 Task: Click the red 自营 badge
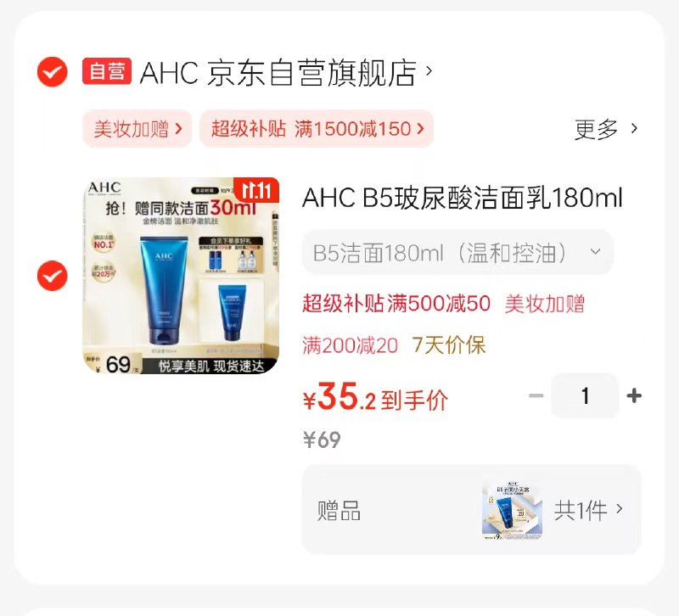pos(107,71)
